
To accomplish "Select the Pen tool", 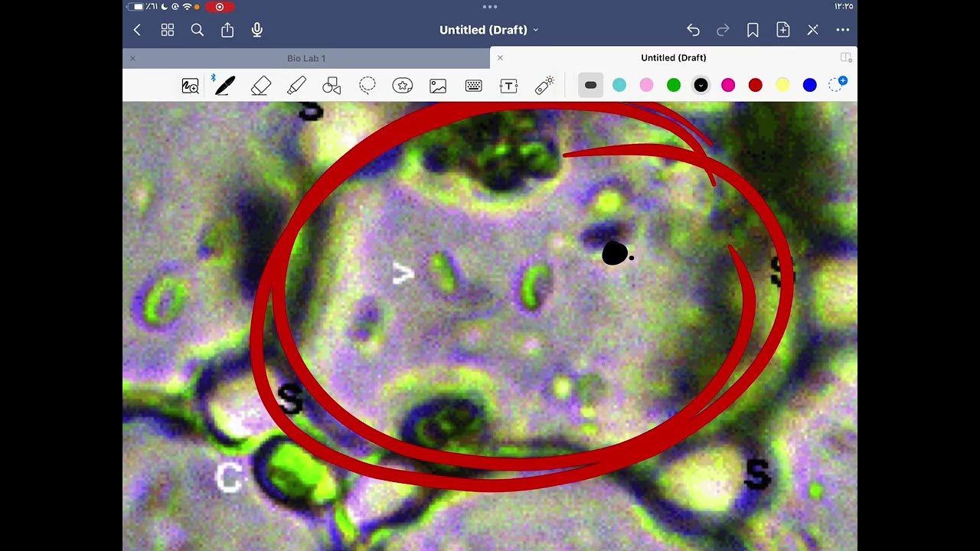I will point(225,86).
